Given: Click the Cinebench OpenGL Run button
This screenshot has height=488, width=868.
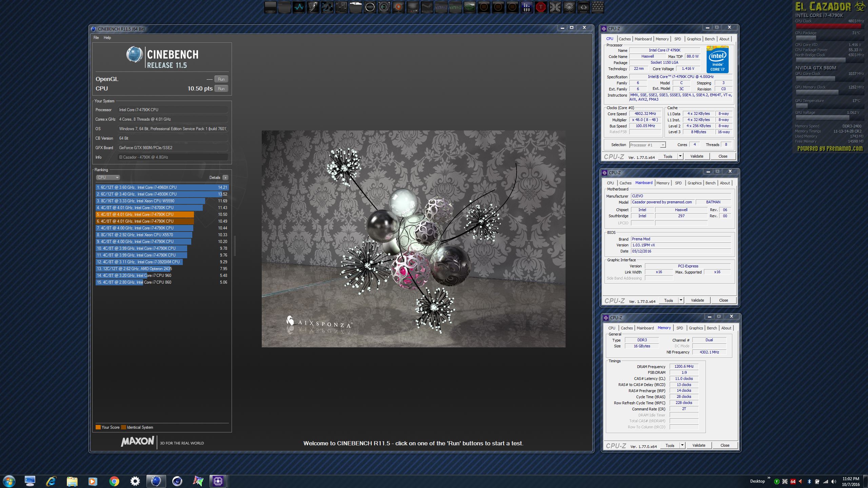Looking at the screenshot, I should pos(221,79).
